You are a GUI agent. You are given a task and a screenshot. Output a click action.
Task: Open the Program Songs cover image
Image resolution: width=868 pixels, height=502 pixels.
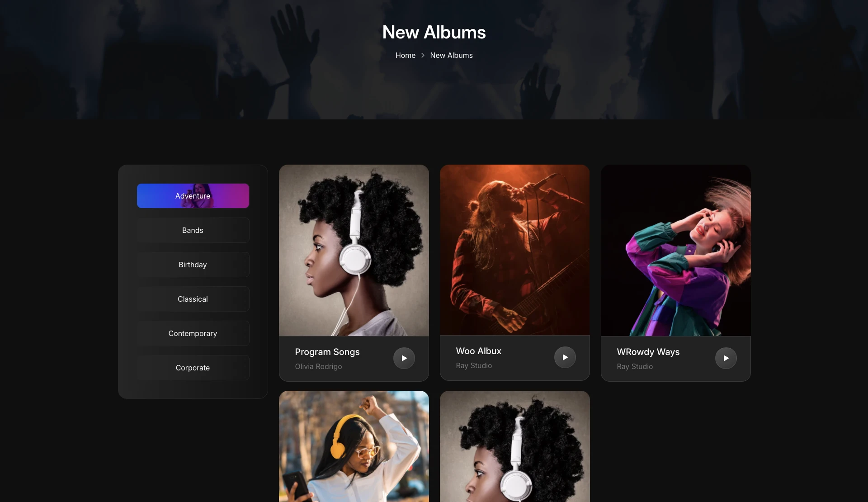[x=354, y=250]
